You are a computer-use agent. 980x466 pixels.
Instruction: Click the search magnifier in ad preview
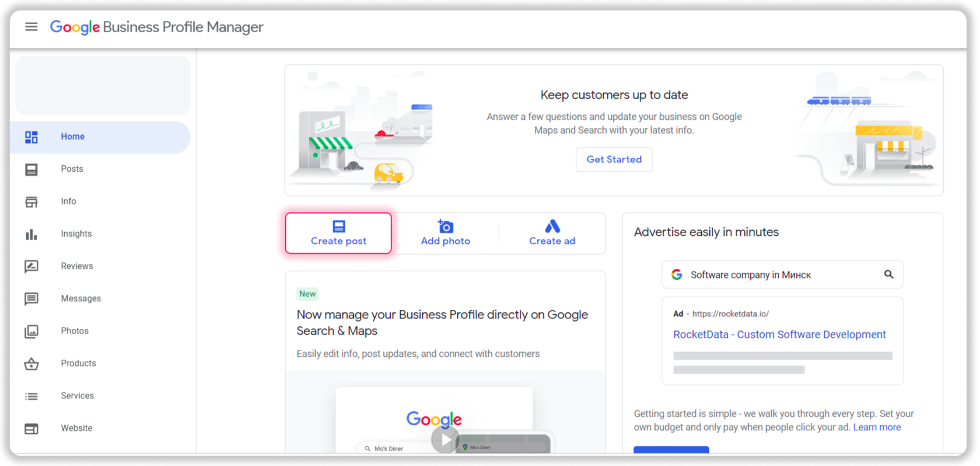(x=888, y=274)
